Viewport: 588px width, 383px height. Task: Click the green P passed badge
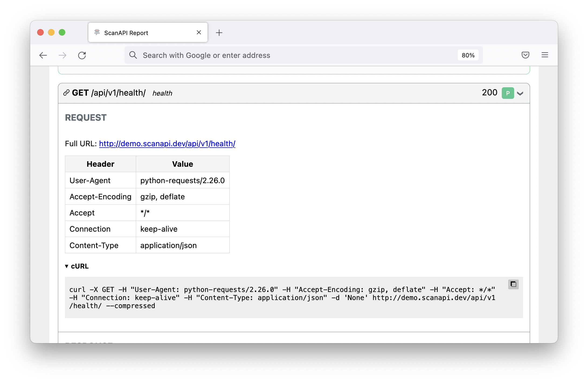[x=508, y=93]
